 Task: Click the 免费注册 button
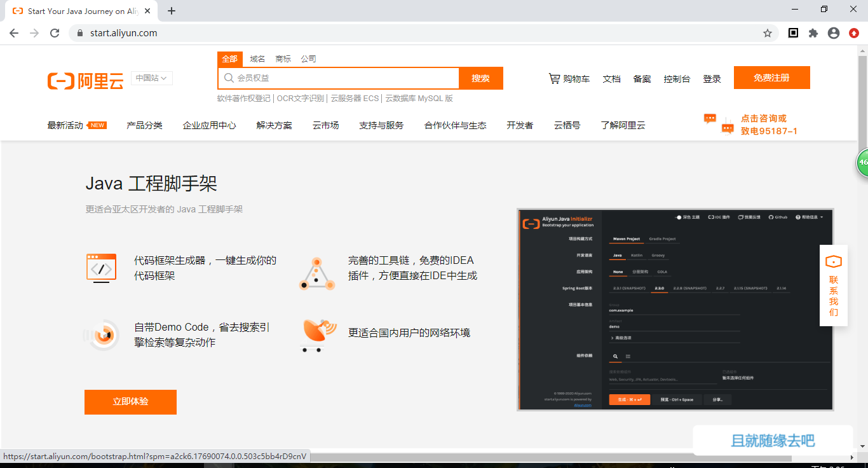pos(771,78)
